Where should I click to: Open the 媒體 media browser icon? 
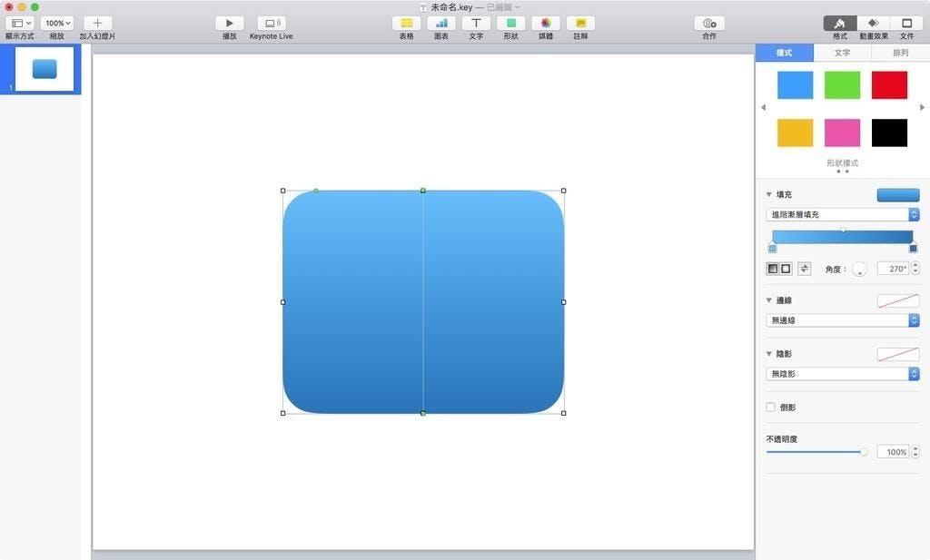(546, 23)
